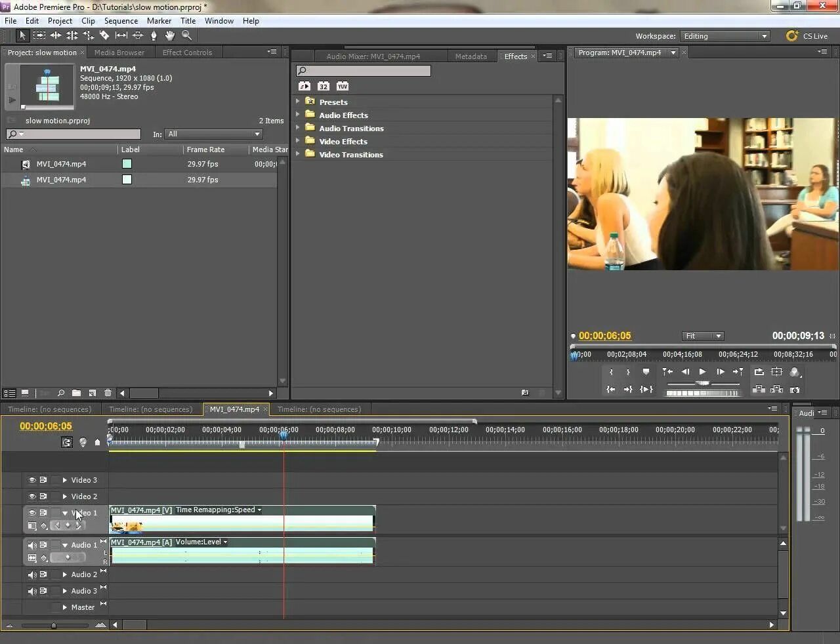The width and height of the screenshot is (840, 644).
Task: Click the accelerated effects filter icon
Action: [x=304, y=86]
